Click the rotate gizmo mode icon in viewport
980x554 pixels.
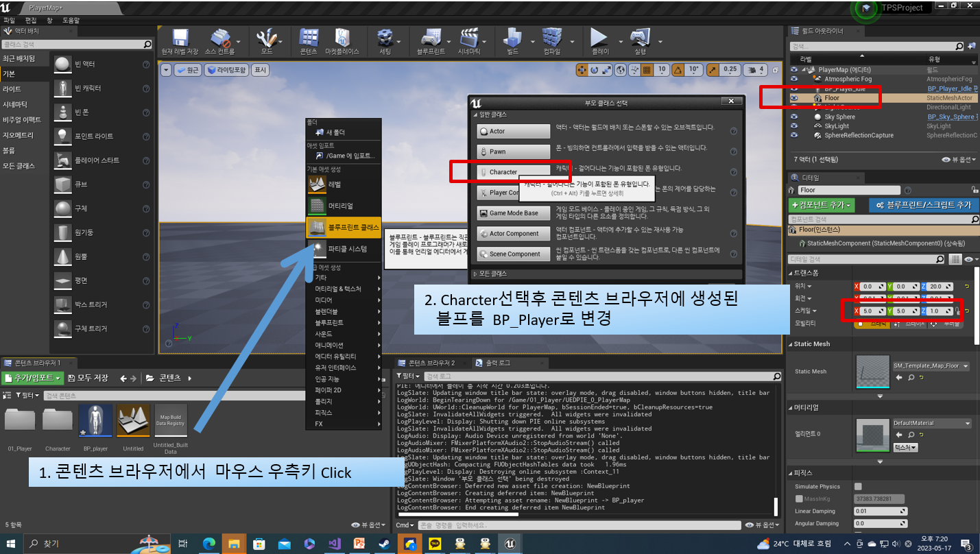595,70
